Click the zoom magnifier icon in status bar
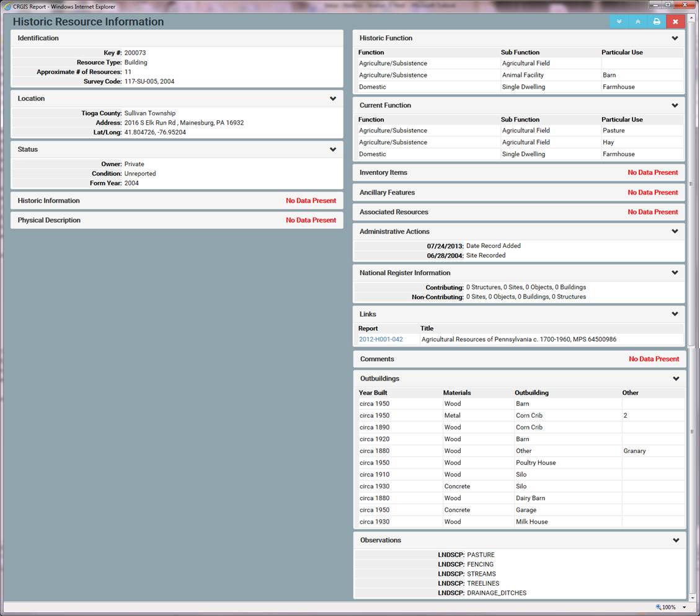 pyautogui.click(x=658, y=607)
